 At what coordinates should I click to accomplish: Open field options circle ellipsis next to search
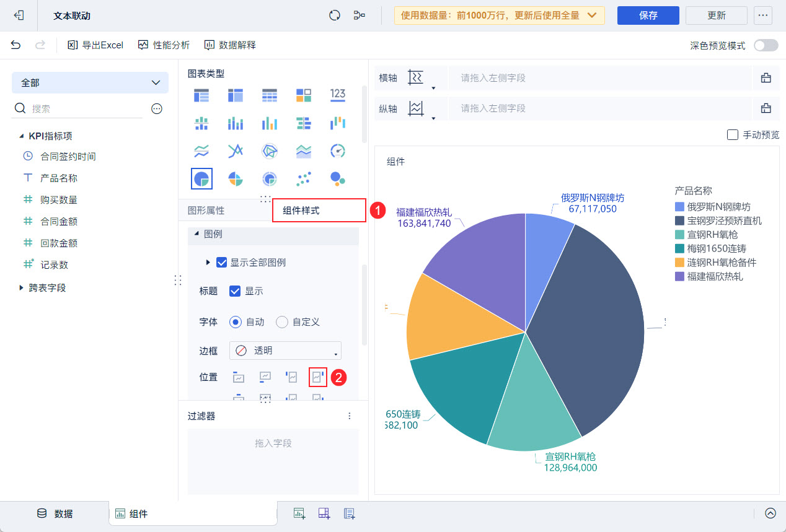pyautogui.click(x=157, y=108)
